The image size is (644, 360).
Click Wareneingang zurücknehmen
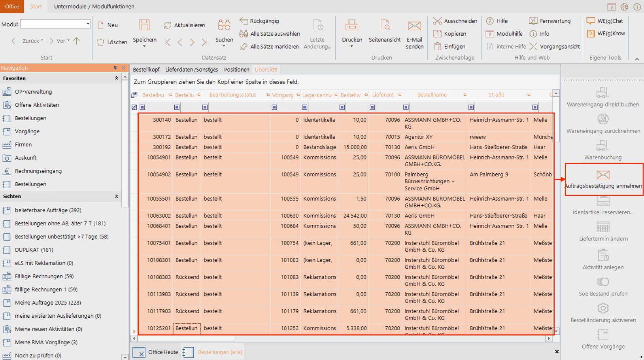tap(602, 124)
